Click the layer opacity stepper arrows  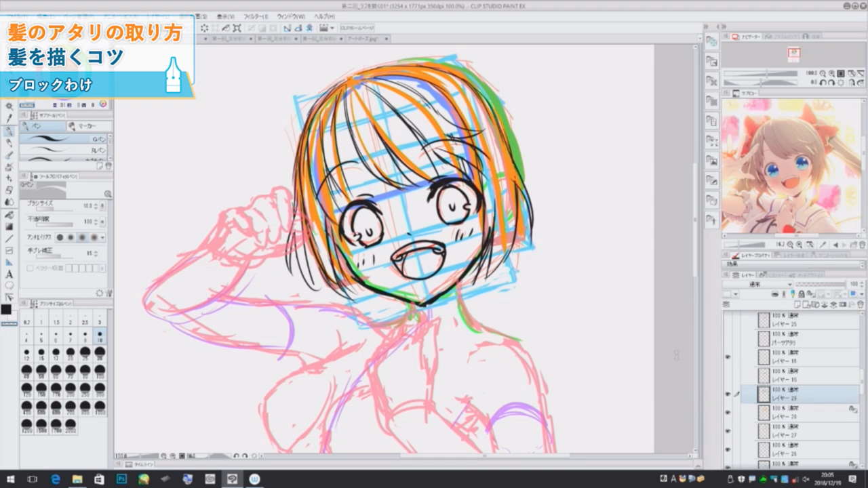click(x=863, y=284)
